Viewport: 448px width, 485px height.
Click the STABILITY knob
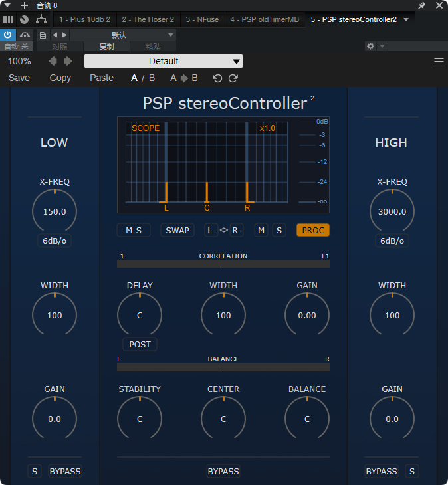coord(140,419)
